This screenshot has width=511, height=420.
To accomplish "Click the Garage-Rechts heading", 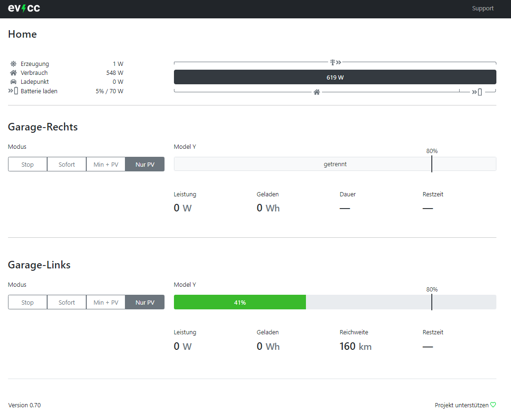I will (43, 127).
